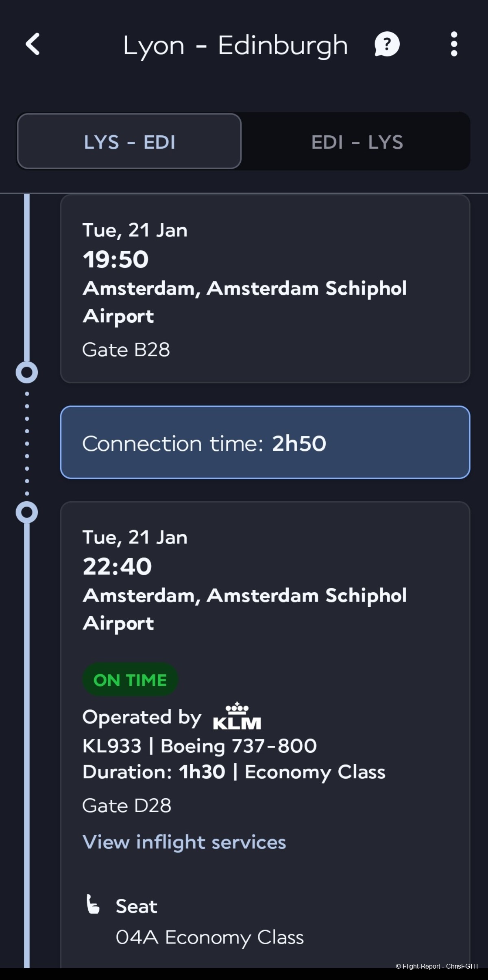Tap Gate D28 on departure card

pos(126,805)
